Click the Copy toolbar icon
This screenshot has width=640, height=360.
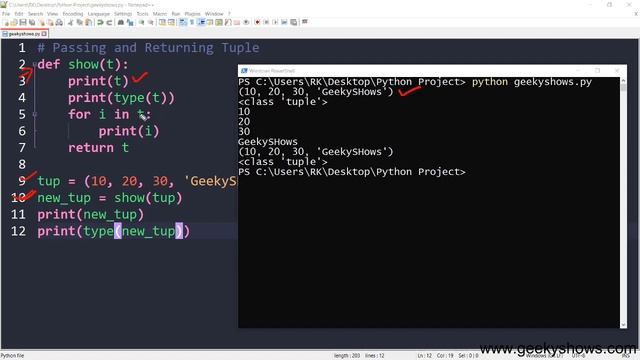80,22
